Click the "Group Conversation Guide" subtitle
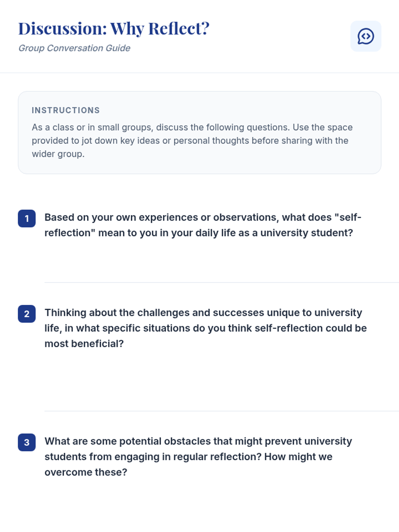Viewport: 399px width, 532px height. pyautogui.click(x=74, y=48)
